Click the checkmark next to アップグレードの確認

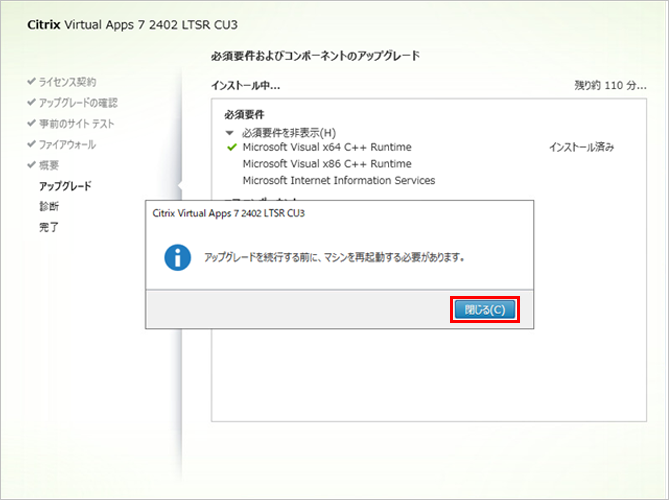tap(31, 102)
